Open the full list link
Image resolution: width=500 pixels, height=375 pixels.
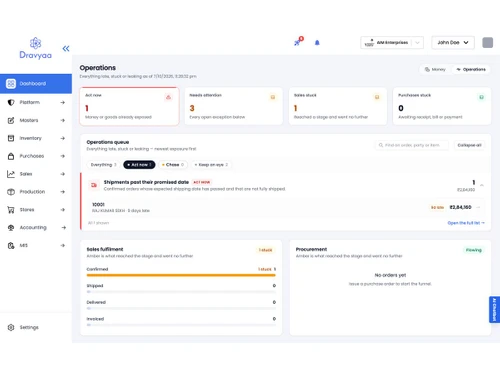[x=466, y=223]
